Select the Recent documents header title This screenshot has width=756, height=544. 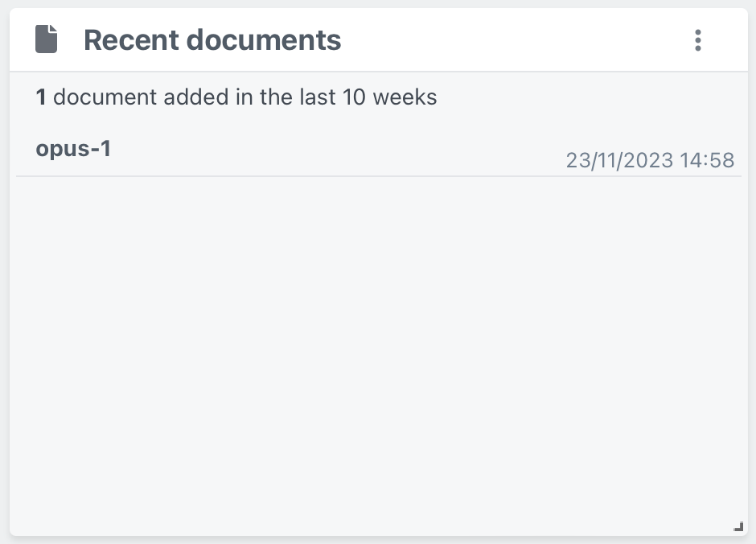(212, 39)
